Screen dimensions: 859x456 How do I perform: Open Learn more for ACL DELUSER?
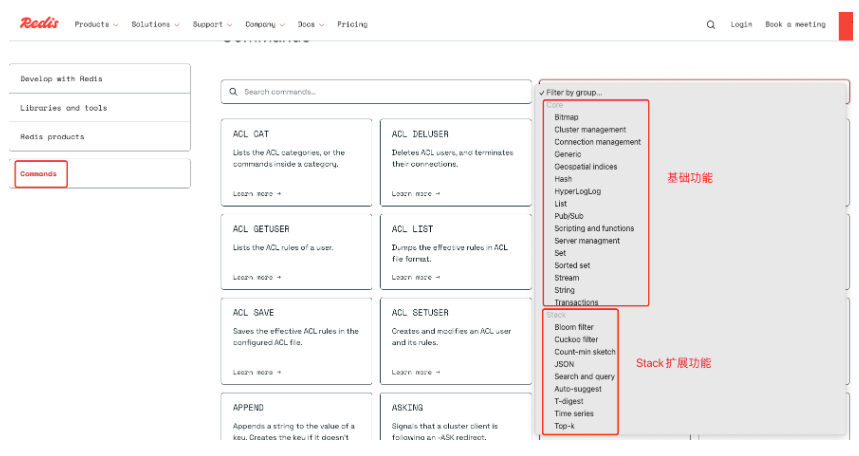[415, 193]
